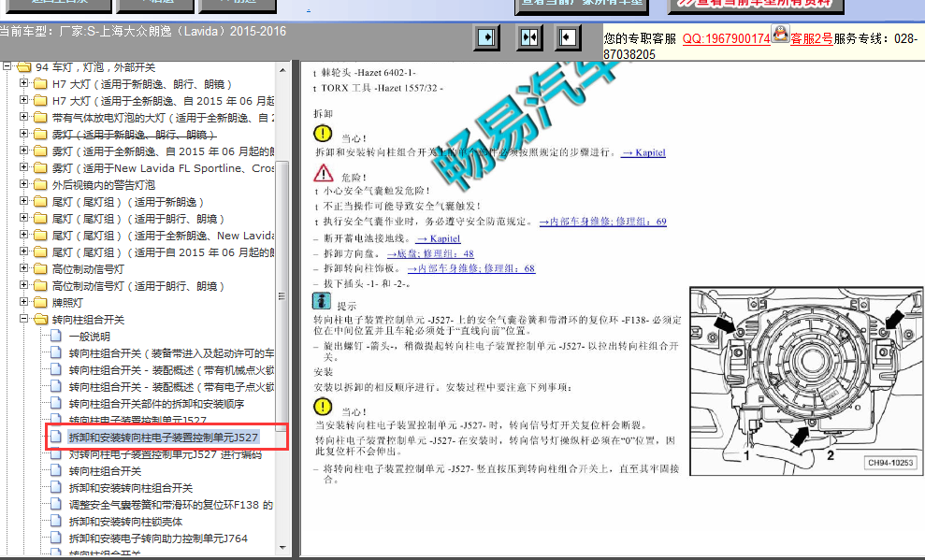This screenshot has width=925, height=560.
Task: Select document 转向柱组合开关 below J527 编码
Action: click(x=105, y=471)
